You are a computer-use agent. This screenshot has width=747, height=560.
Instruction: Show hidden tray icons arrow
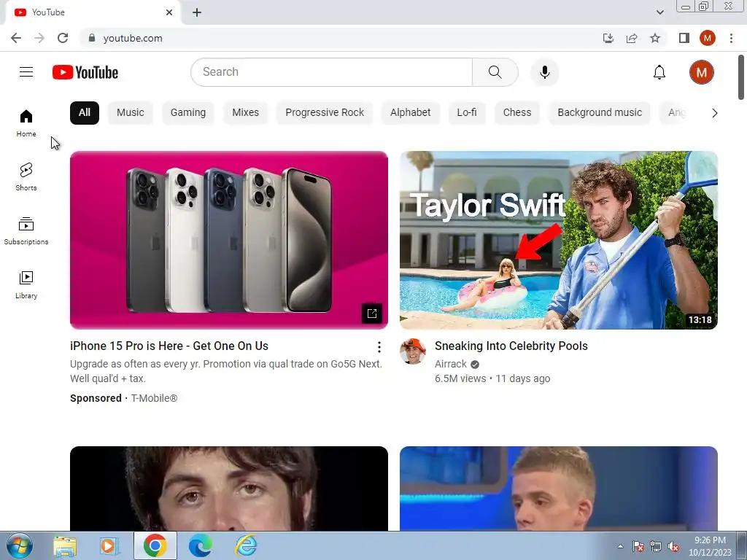[x=620, y=547]
